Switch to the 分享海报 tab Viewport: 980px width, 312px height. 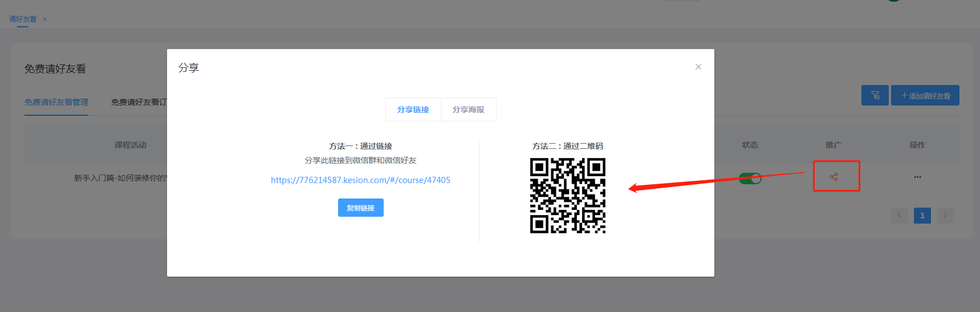point(469,110)
